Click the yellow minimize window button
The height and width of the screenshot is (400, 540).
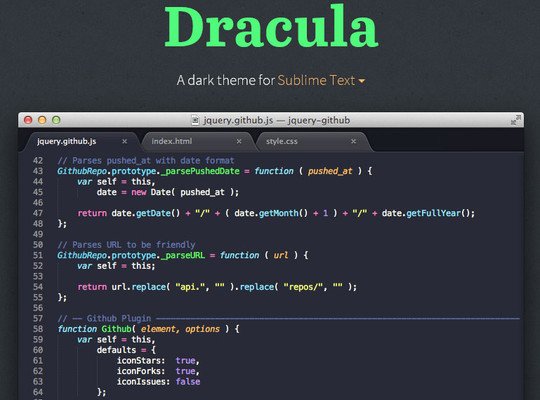tap(42, 120)
